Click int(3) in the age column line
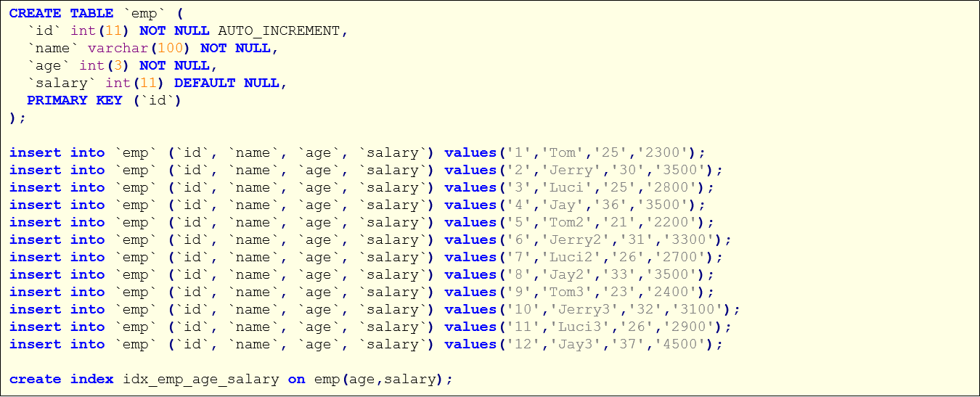This screenshot has width=980, height=397. click(x=105, y=65)
